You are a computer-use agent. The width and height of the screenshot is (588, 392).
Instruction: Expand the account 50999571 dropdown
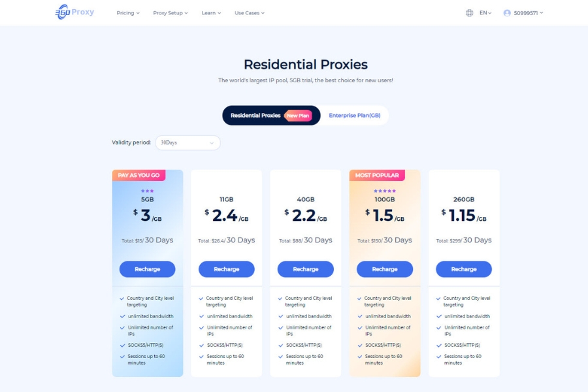click(528, 13)
